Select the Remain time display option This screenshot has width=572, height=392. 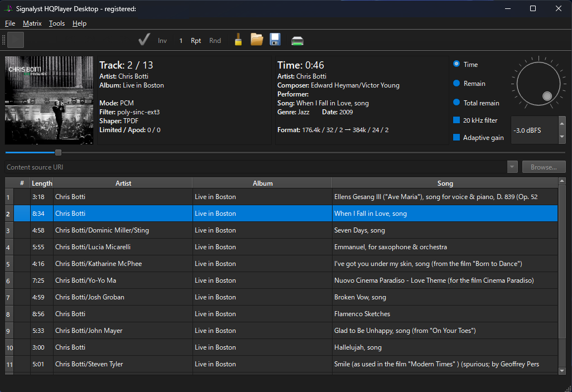[457, 84]
